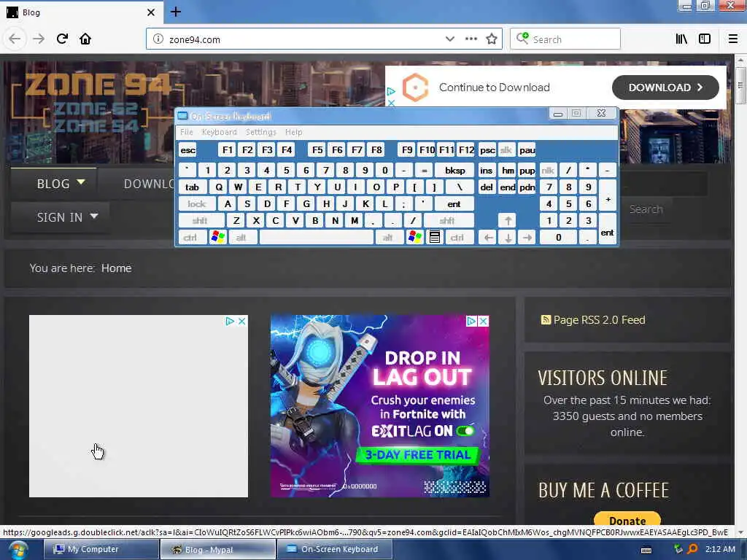The height and width of the screenshot is (560, 747).
Task: Click the Zone 94 site logo
Action: click(x=98, y=102)
